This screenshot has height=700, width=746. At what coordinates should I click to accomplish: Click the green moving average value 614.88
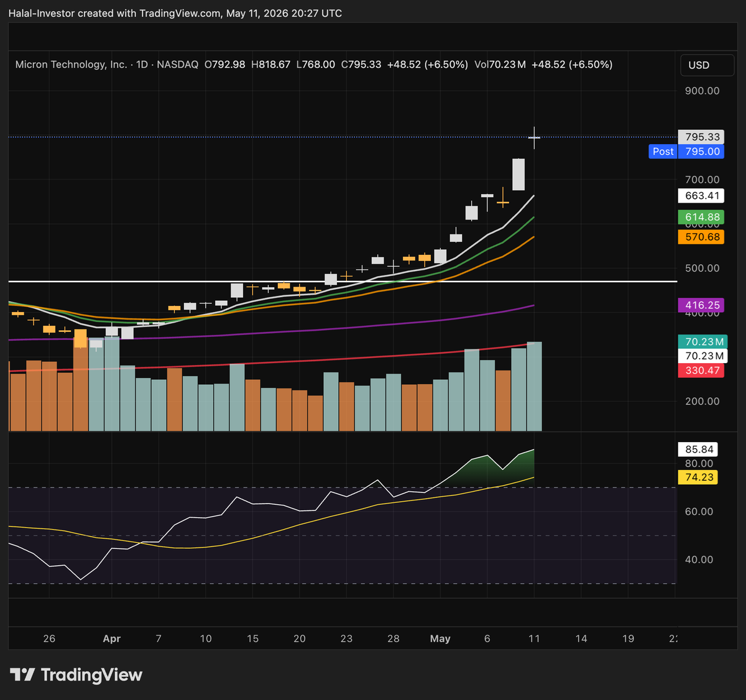(702, 217)
